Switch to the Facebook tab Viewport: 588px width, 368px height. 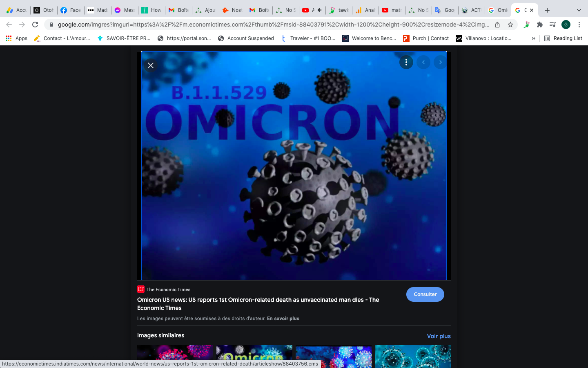71,10
